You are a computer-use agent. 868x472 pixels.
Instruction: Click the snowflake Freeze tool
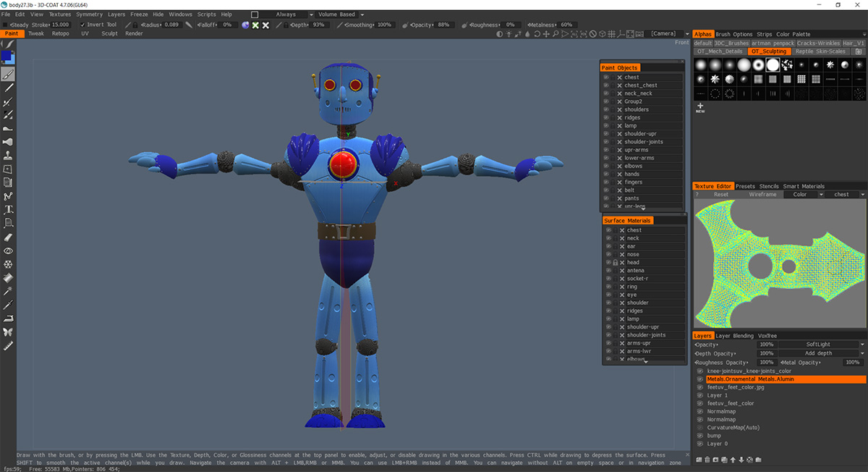pos(9,264)
